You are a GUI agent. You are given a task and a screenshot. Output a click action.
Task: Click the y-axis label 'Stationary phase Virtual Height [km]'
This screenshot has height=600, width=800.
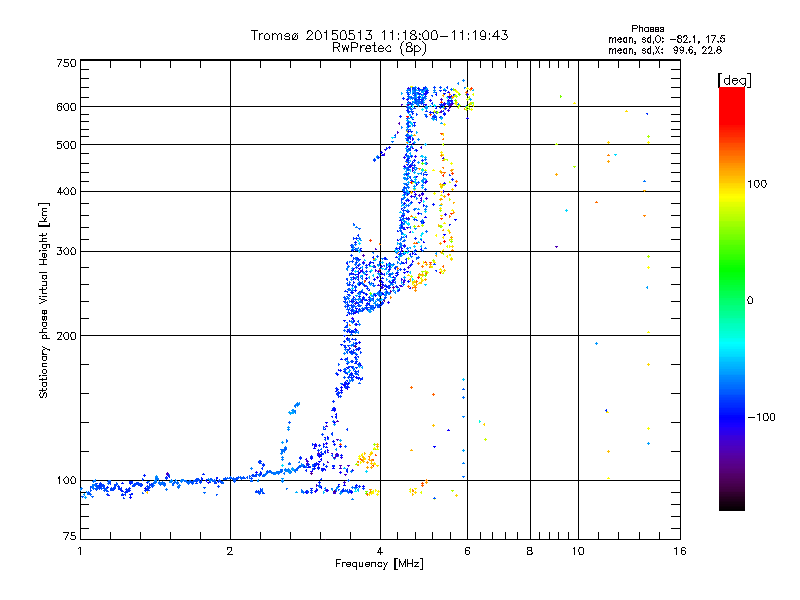pos(43,300)
